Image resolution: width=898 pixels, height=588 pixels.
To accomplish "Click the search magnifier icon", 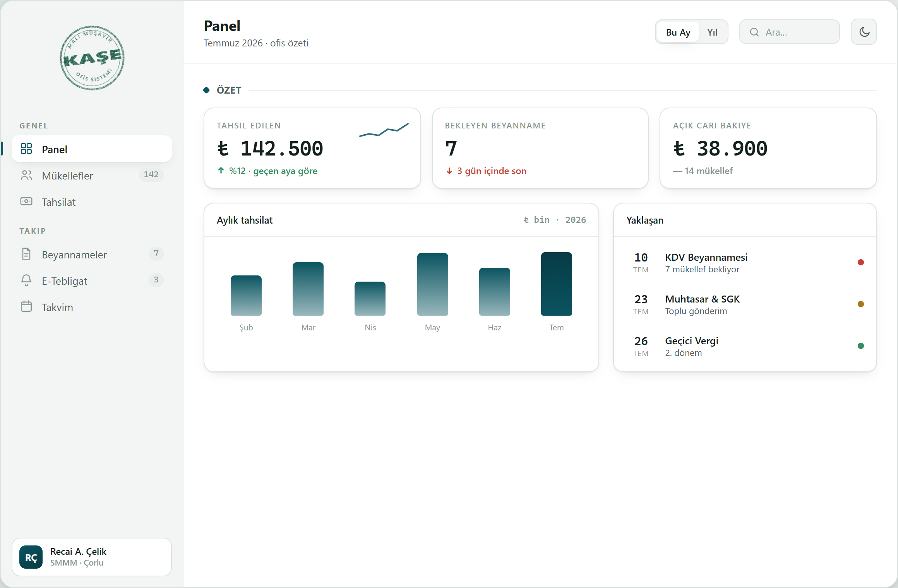I will [x=754, y=32].
